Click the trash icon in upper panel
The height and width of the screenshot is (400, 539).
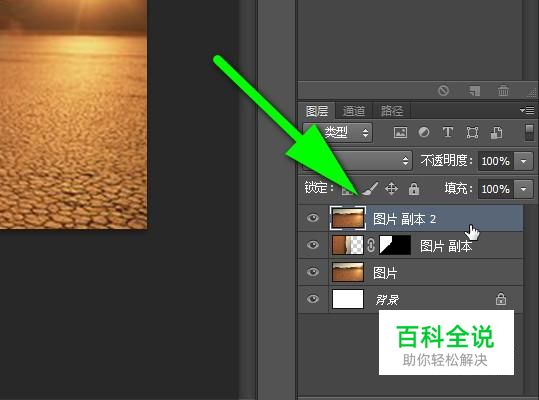click(x=503, y=91)
